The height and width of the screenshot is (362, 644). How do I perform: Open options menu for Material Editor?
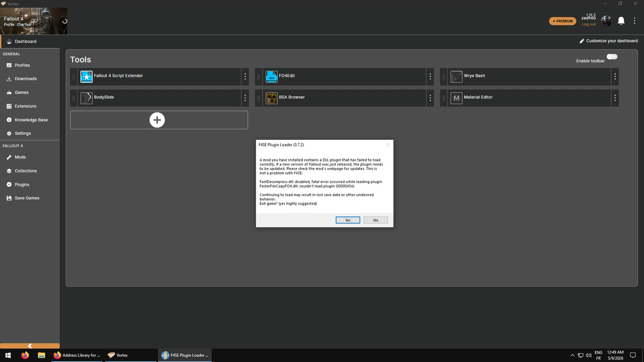tap(615, 98)
